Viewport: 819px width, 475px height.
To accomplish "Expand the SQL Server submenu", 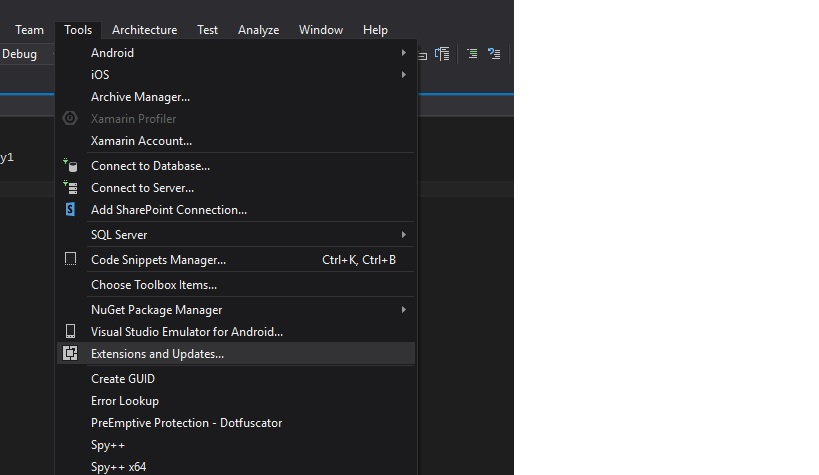I will click(x=236, y=235).
